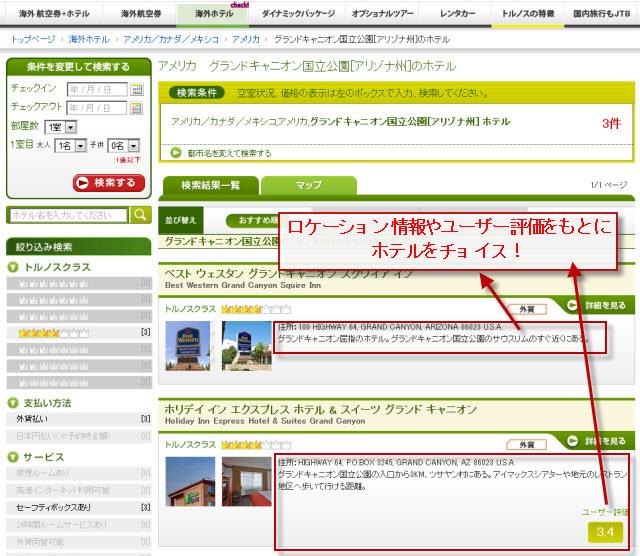
Task: Click the 3.4 user rating badge
Action: point(605,532)
